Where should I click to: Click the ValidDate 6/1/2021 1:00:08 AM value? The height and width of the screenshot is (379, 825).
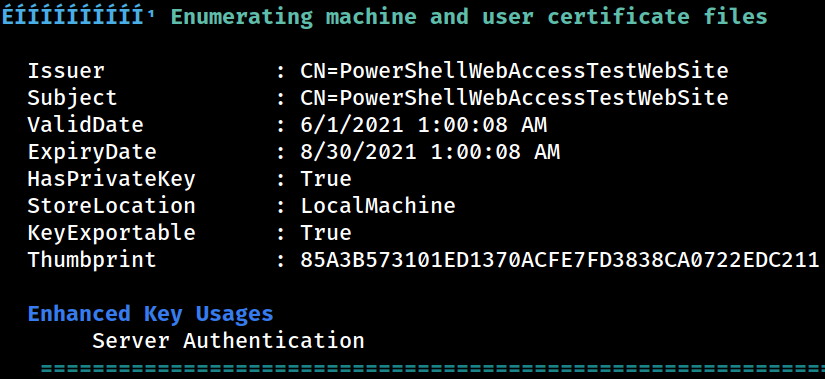click(x=424, y=125)
